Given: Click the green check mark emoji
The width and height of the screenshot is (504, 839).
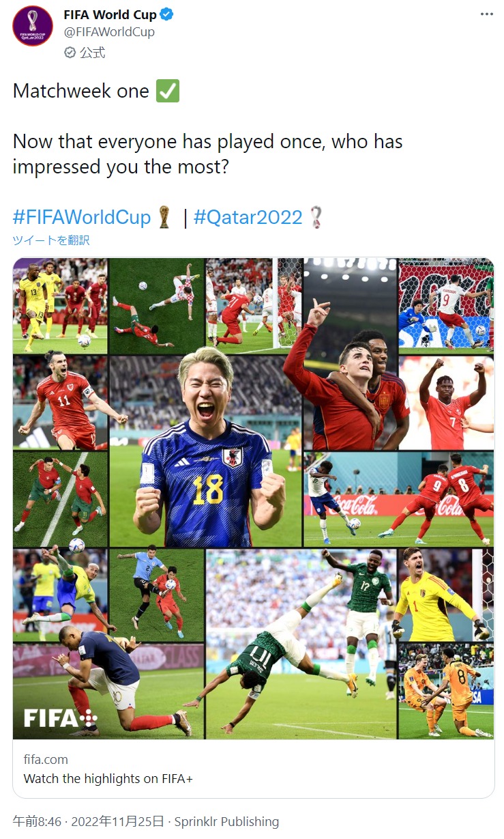Looking at the screenshot, I should click(168, 91).
